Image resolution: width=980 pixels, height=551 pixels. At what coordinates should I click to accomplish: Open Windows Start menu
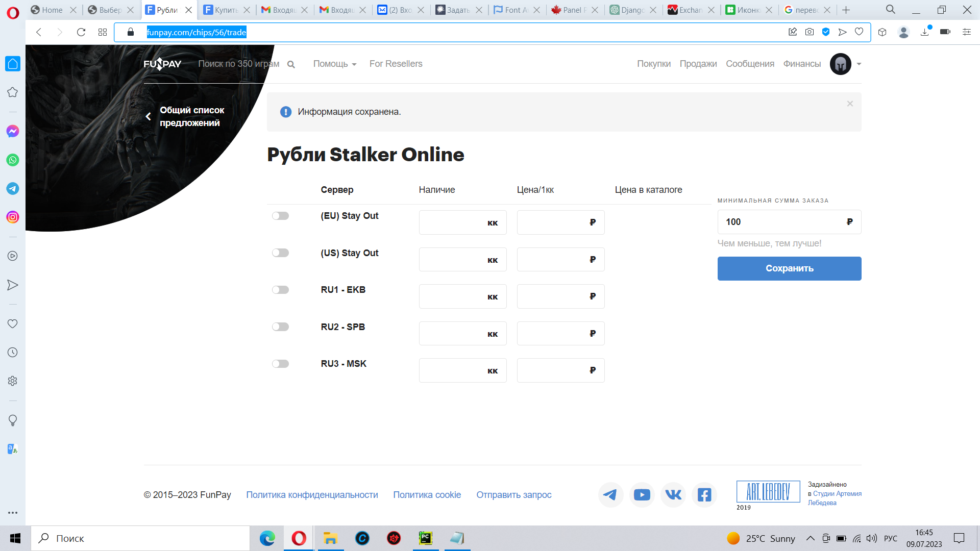pyautogui.click(x=15, y=538)
